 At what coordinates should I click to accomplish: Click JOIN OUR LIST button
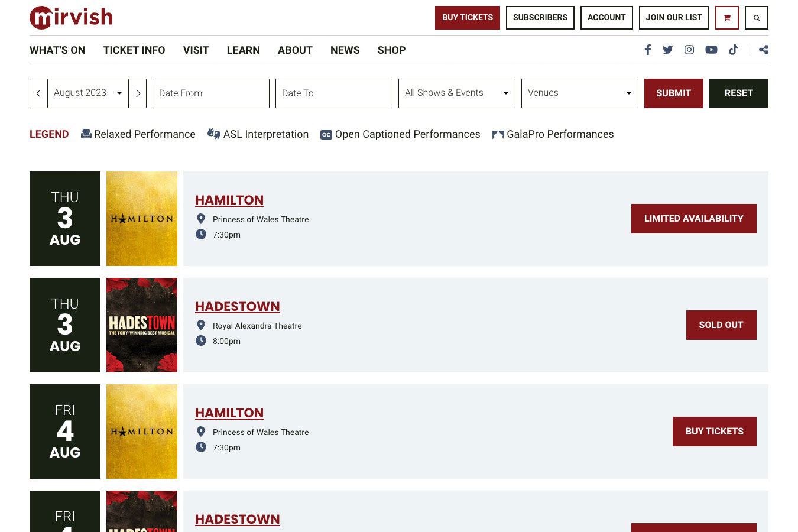tap(674, 18)
